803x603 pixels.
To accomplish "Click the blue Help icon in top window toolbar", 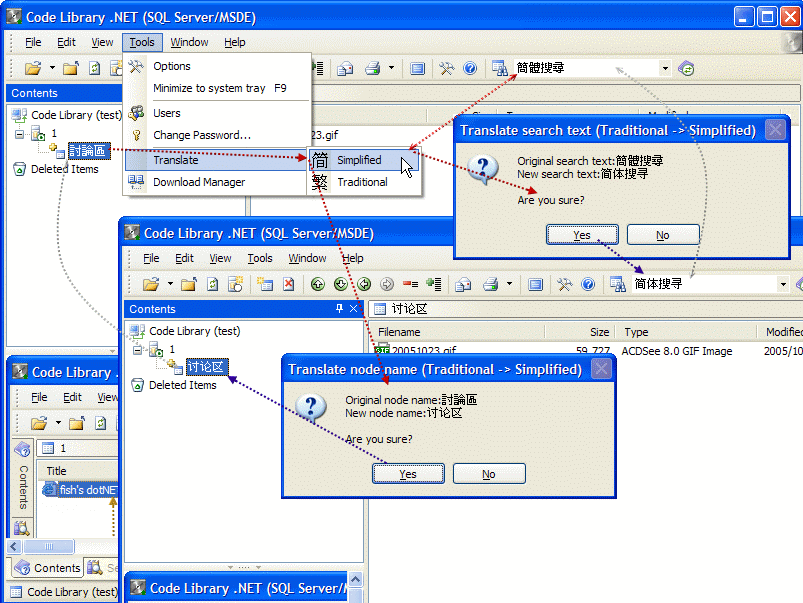I will [470, 68].
